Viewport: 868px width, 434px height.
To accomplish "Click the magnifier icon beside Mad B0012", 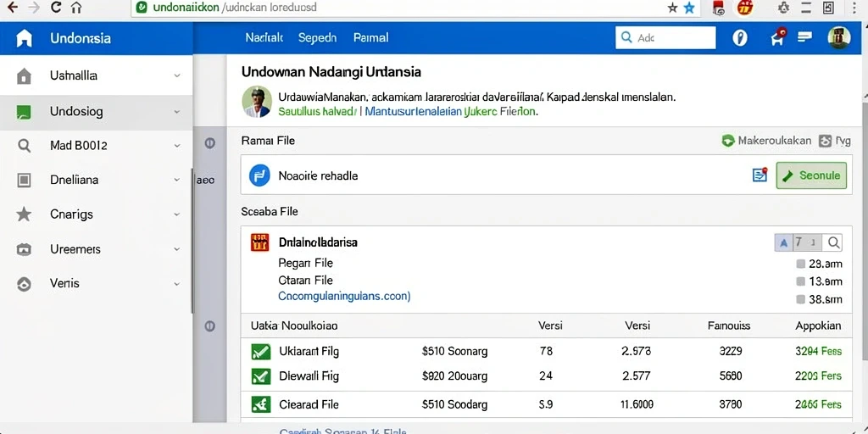I will [x=24, y=146].
